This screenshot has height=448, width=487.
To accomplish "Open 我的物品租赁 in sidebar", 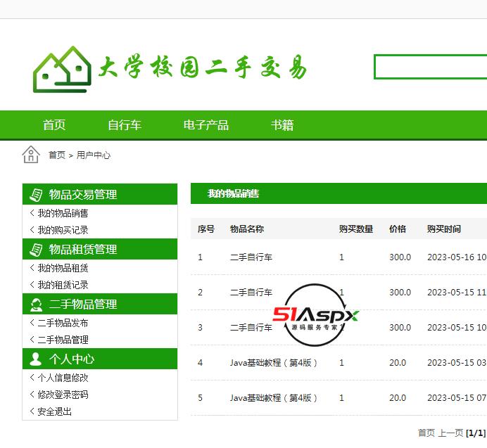I will click(63, 268).
